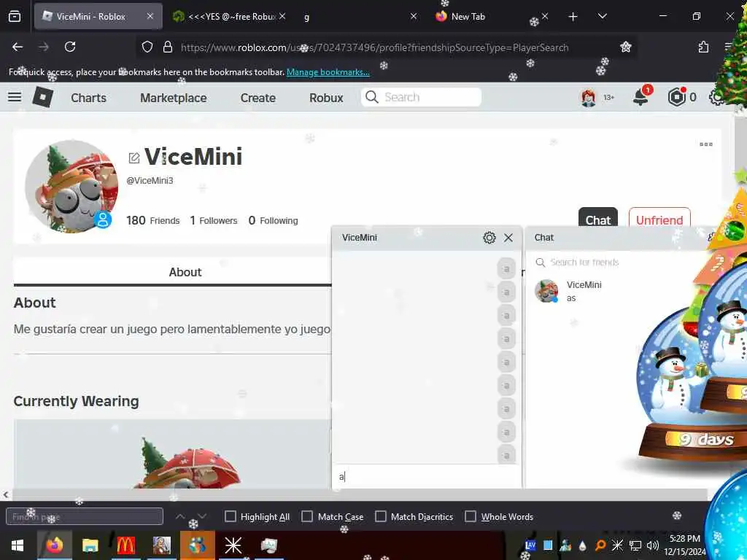Click the horizontal scrollbar left arrow
This screenshot has height=560, width=747.
coord(6,495)
